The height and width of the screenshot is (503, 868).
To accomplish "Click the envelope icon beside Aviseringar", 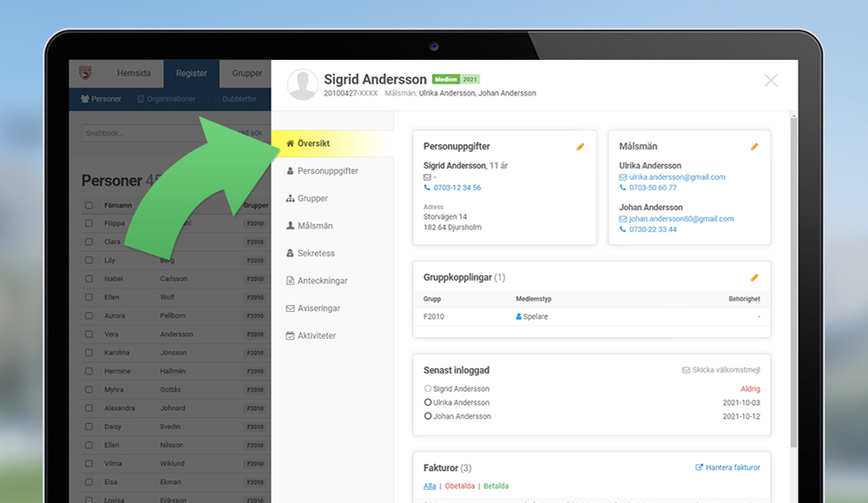I will point(290,308).
